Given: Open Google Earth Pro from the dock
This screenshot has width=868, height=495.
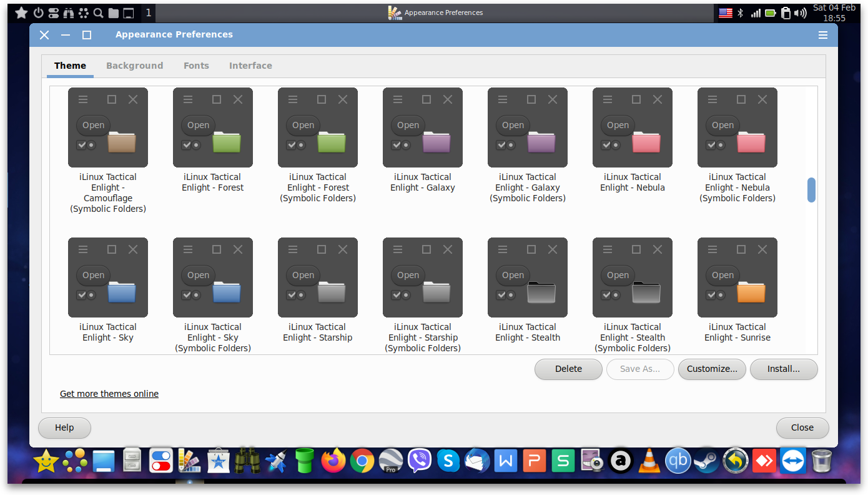Looking at the screenshot, I should click(x=391, y=461).
